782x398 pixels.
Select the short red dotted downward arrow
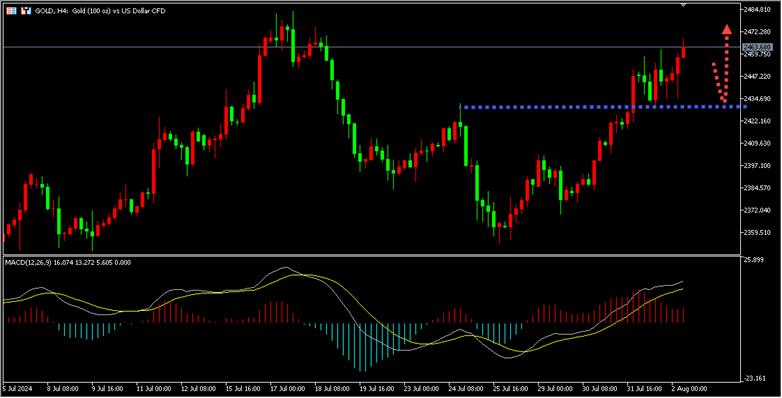pos(718,83)
